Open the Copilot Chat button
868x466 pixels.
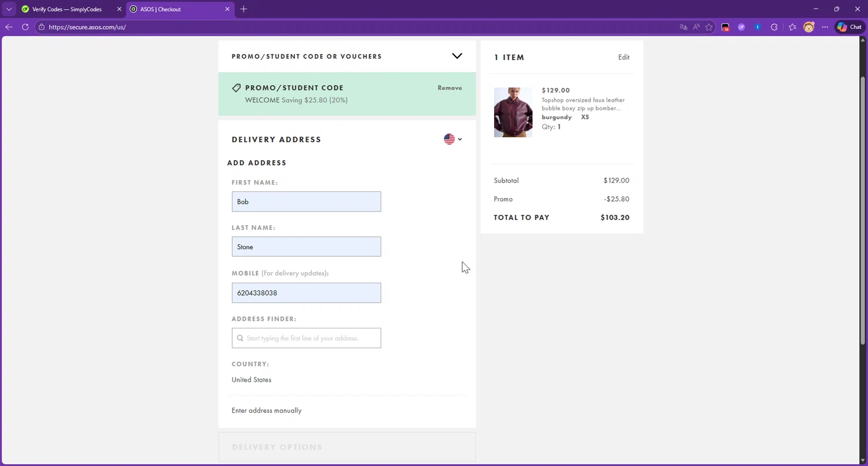click(x=849, y=27)
